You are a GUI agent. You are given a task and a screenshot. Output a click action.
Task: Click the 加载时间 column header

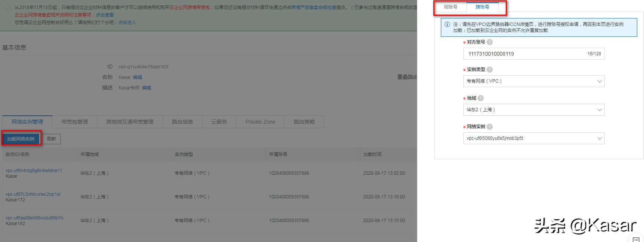pyautogui.click(x=373, y=154)
